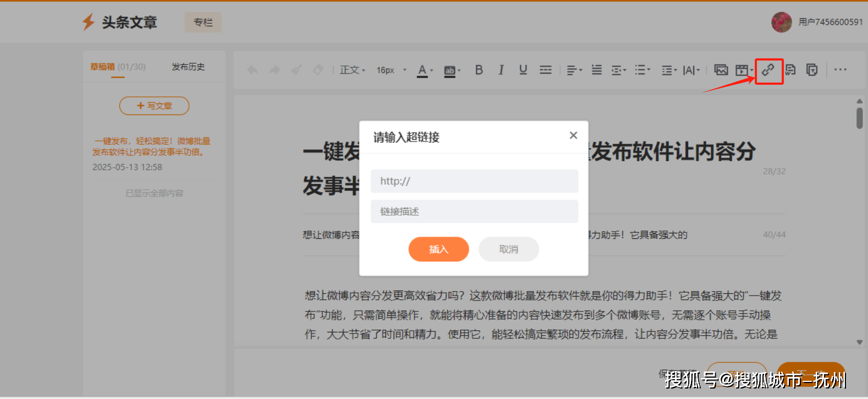Click the title character count 28/32
Screen dimensions: 868x399
click(774, 172)
